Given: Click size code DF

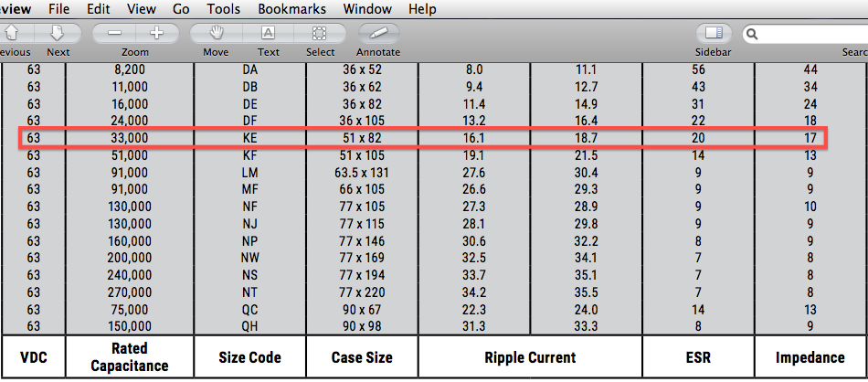Looking at the screenshot, I should point(250,121).
